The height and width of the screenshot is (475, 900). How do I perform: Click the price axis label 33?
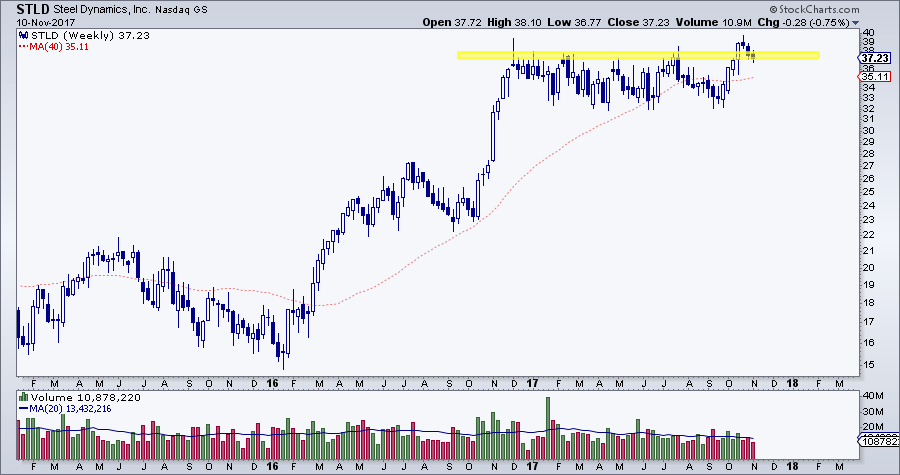point(867,98)
